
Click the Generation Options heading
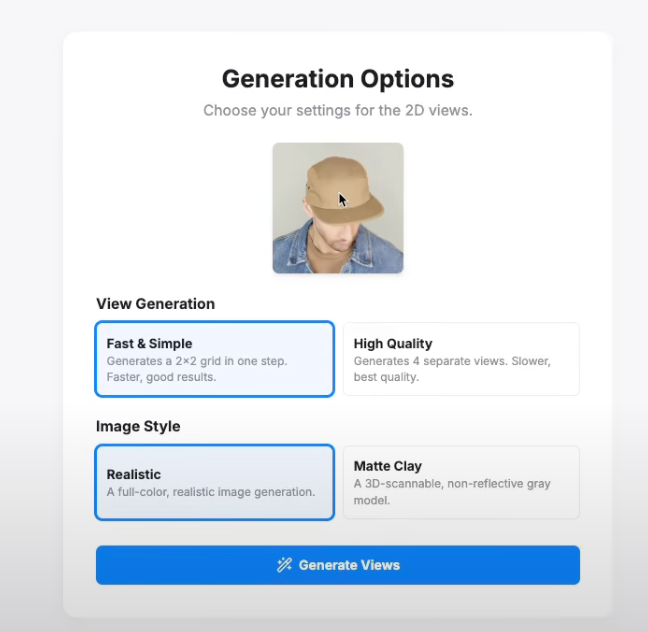click(338, 79)
